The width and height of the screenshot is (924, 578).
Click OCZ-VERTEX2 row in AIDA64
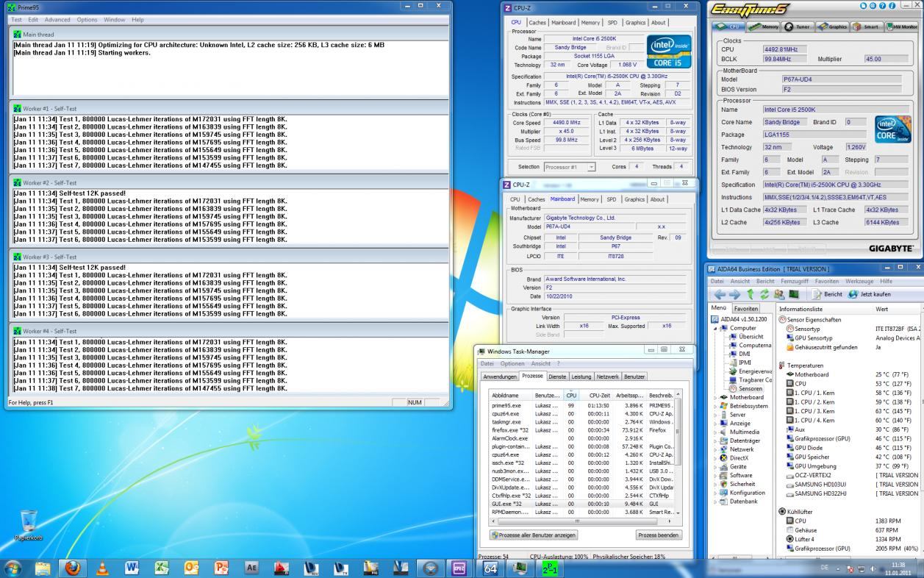click(849, 475)
